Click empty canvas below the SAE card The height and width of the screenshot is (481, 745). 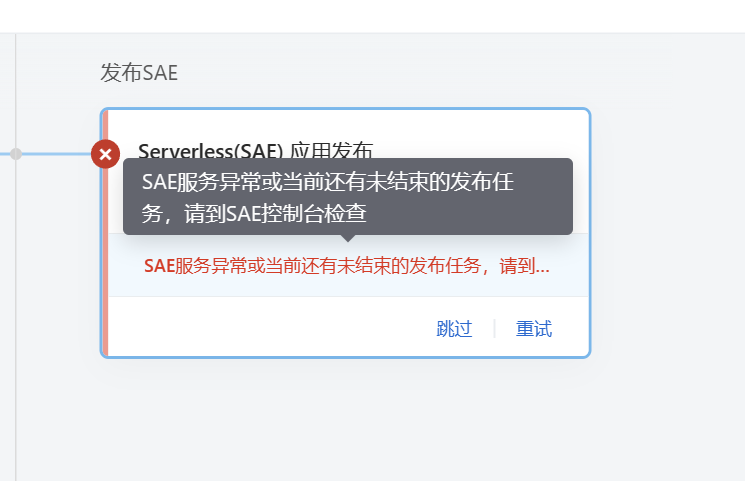345,418
